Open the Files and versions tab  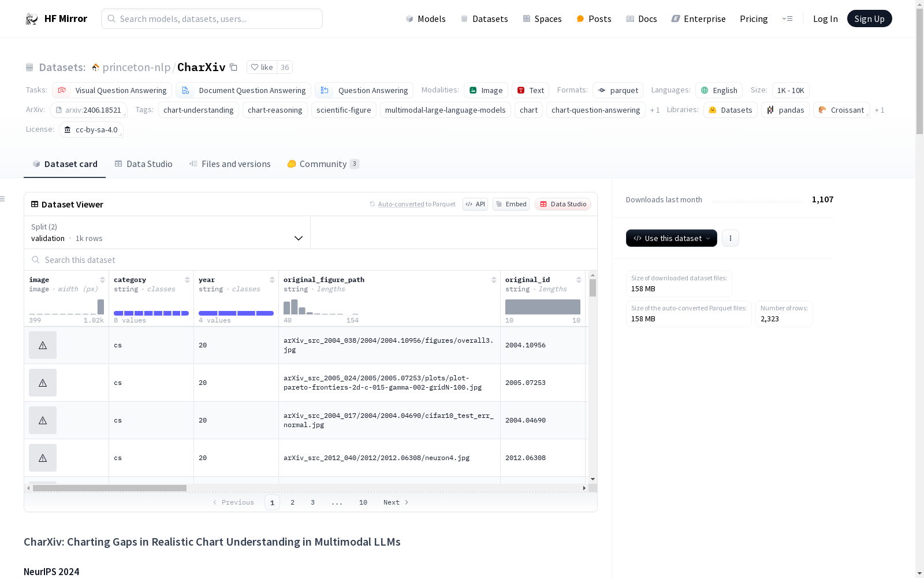coord(230,164)
